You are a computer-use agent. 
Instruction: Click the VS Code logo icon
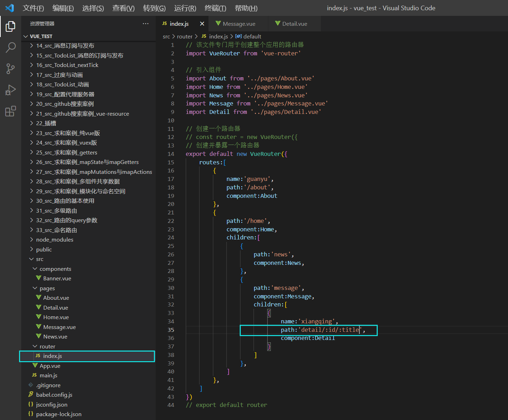[10, 8]
